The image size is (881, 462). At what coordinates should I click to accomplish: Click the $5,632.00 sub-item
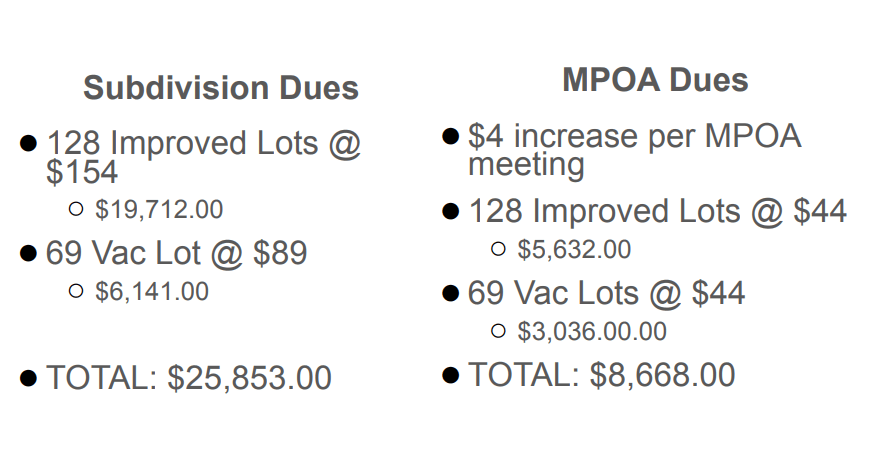point(574,250)
